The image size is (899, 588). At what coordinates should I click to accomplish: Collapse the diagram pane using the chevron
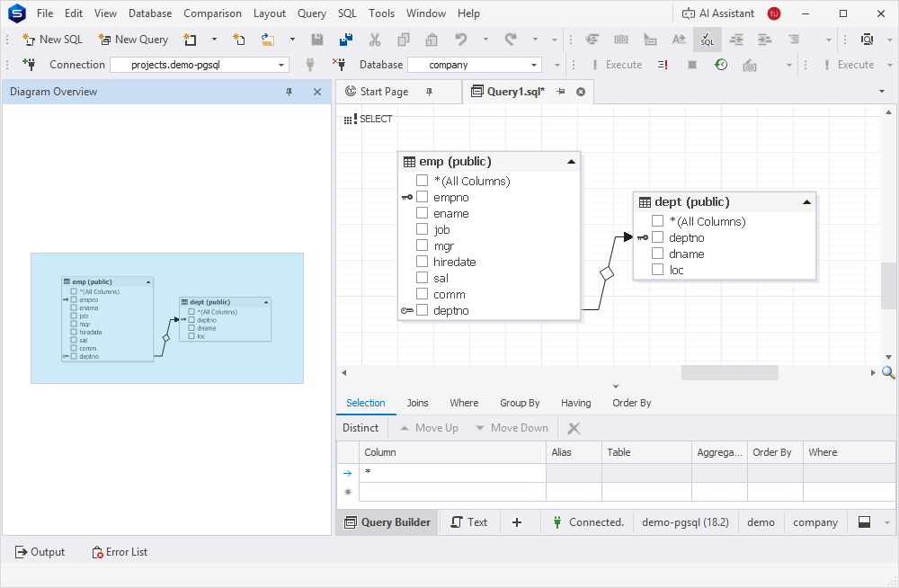[616, 386]
